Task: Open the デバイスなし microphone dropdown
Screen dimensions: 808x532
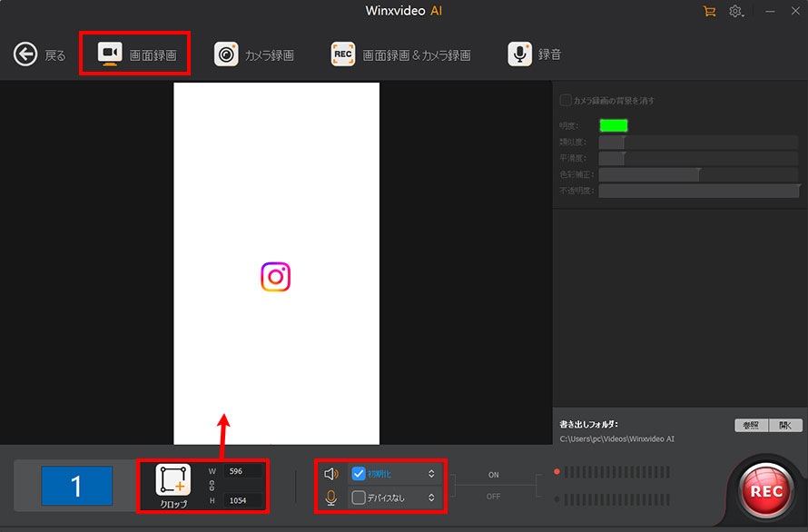Action: 431,498
